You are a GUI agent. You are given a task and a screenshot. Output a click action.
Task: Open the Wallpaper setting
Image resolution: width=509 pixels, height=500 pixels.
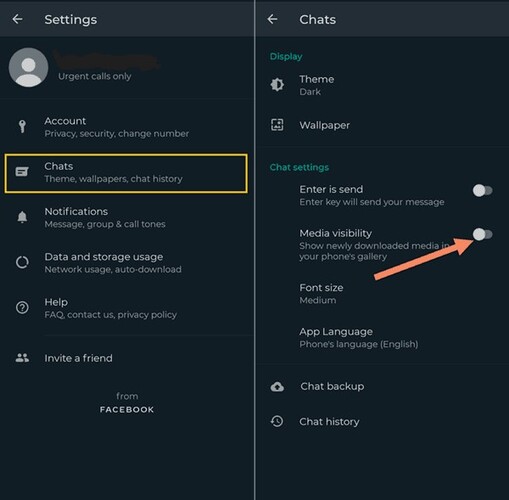382,125
